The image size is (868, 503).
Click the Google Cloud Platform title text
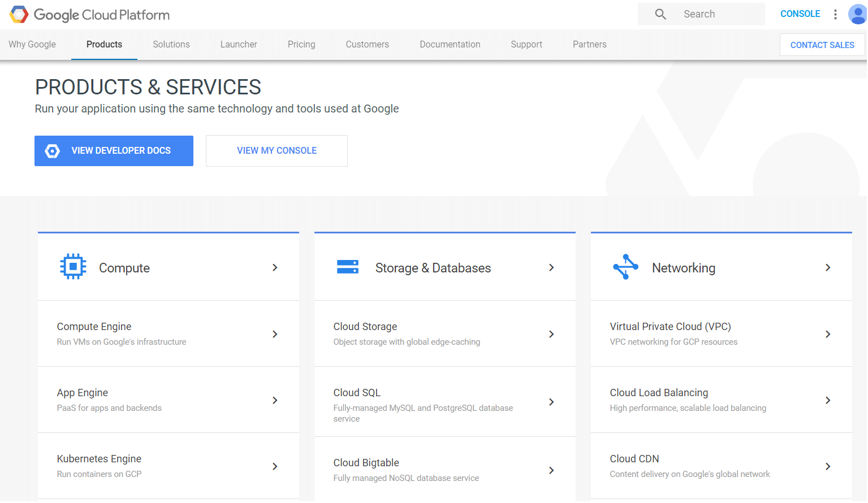coord(102,15)
